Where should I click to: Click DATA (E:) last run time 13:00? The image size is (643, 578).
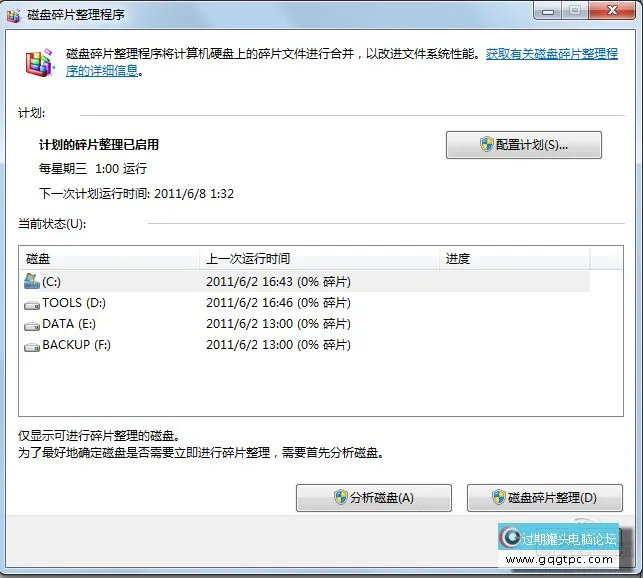pos(278,324)
